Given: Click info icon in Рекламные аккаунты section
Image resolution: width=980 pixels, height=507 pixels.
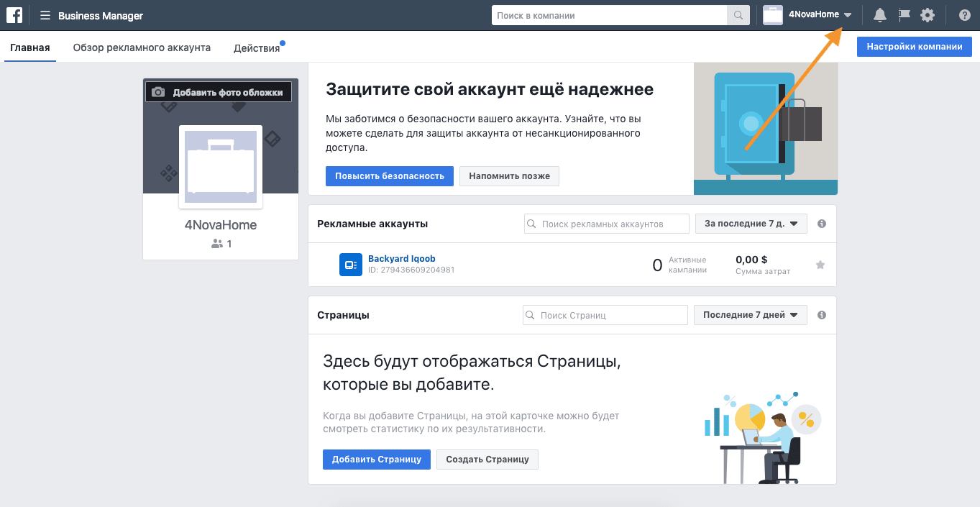Looking at the screenshot, I should click(x=822, y=224).
